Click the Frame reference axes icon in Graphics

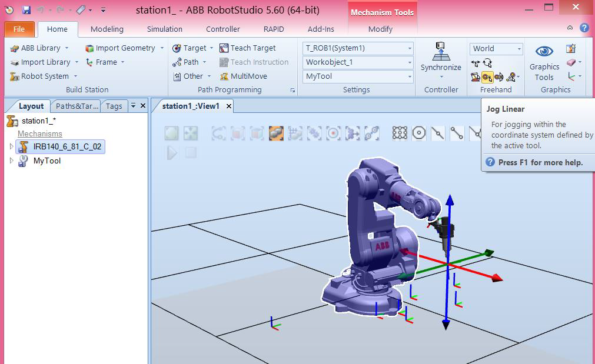(571, 77)
